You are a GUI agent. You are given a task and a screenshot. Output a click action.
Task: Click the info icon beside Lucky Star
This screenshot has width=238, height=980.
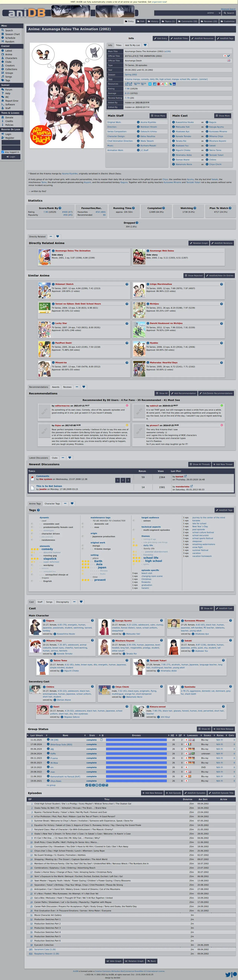click(x=53, y=323)
